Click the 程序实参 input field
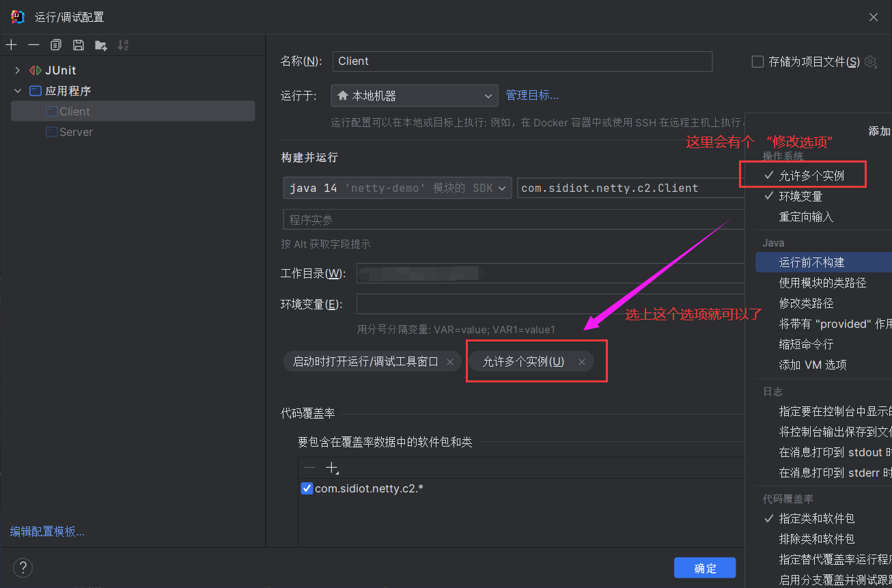Screen dimensions: 892x588 (512, 220)
